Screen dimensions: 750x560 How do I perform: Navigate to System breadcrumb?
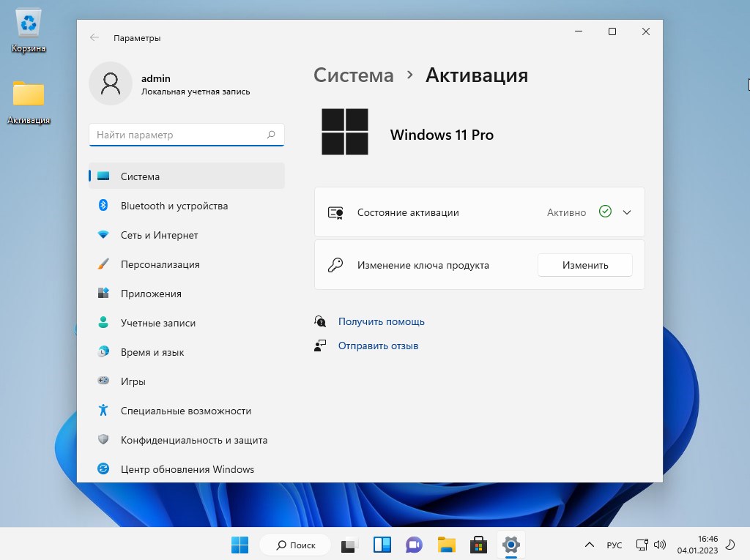pos(353,75)
